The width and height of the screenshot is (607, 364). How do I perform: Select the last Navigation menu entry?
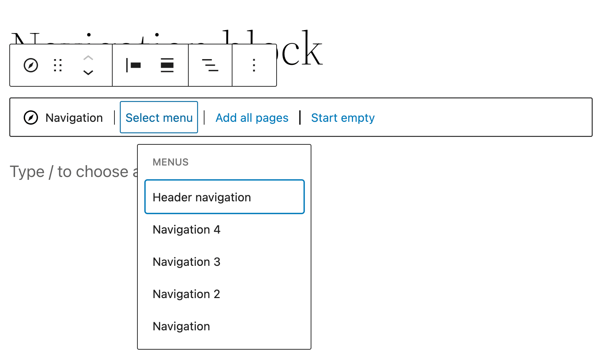[181, 326]
